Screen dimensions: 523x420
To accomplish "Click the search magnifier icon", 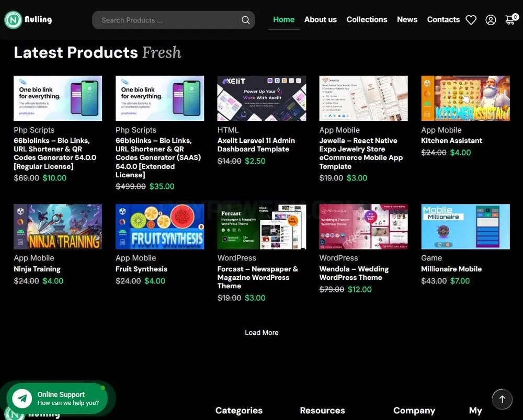I will click(x=245, y=20).
